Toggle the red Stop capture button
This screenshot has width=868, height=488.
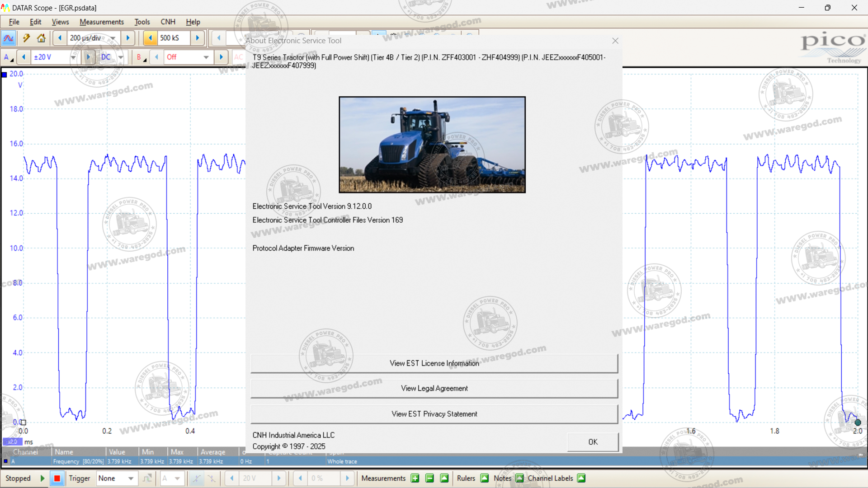[57, 479]
